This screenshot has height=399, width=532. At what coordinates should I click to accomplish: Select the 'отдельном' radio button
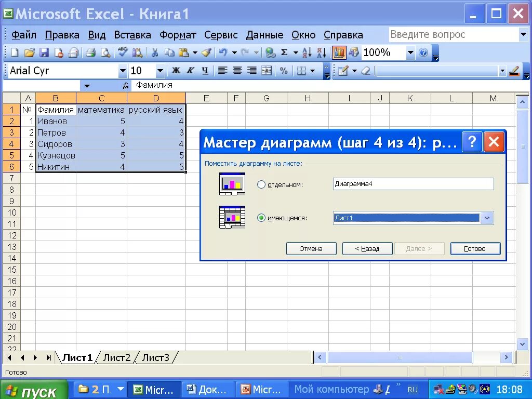tap(261, 184)
